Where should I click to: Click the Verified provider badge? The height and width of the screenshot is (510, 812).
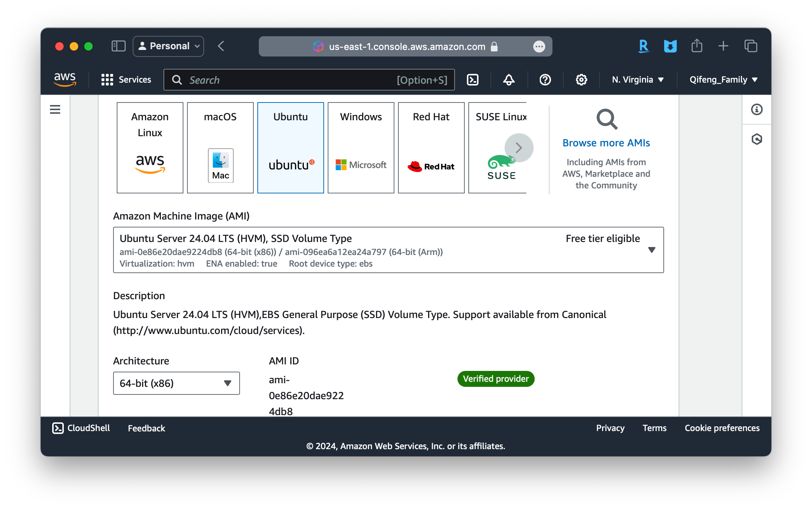click(x=496, y=379)
